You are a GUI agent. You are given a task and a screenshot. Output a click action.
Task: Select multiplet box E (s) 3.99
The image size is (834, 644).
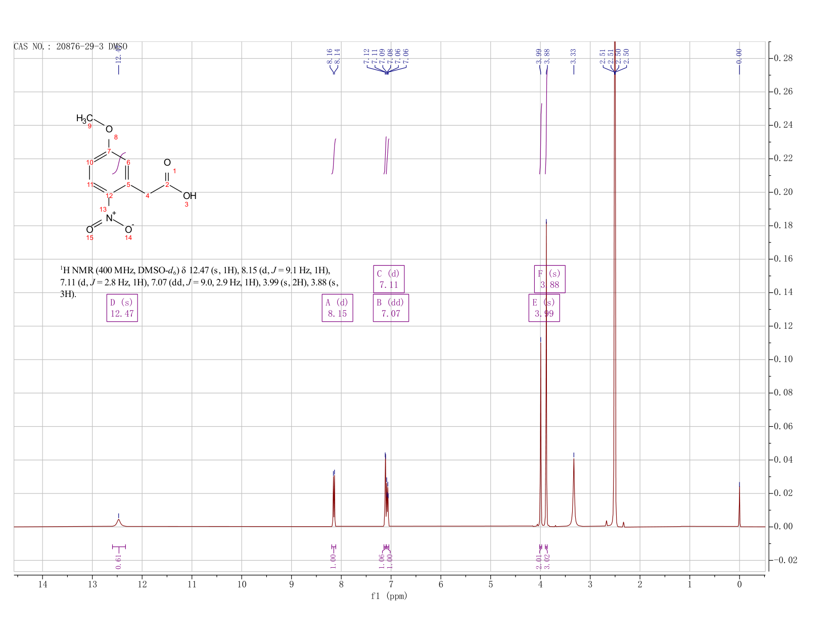pos(544,308)
